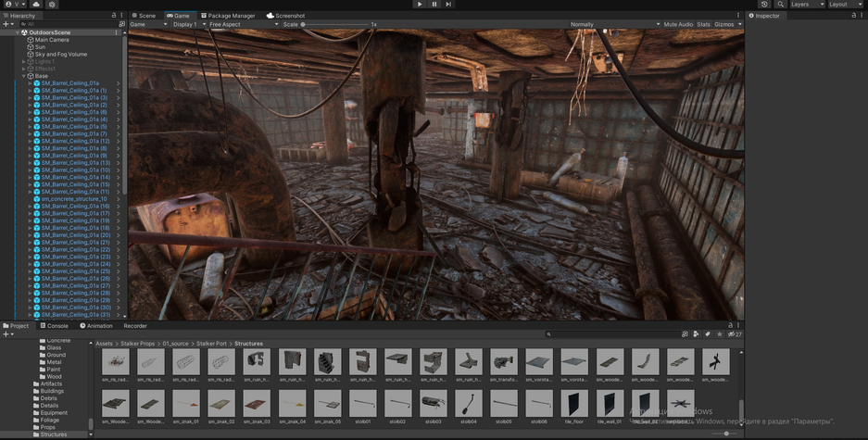The image size is (868, 440).
Task: Click the Hierarchy lock icon
Action: click(114, 16)
